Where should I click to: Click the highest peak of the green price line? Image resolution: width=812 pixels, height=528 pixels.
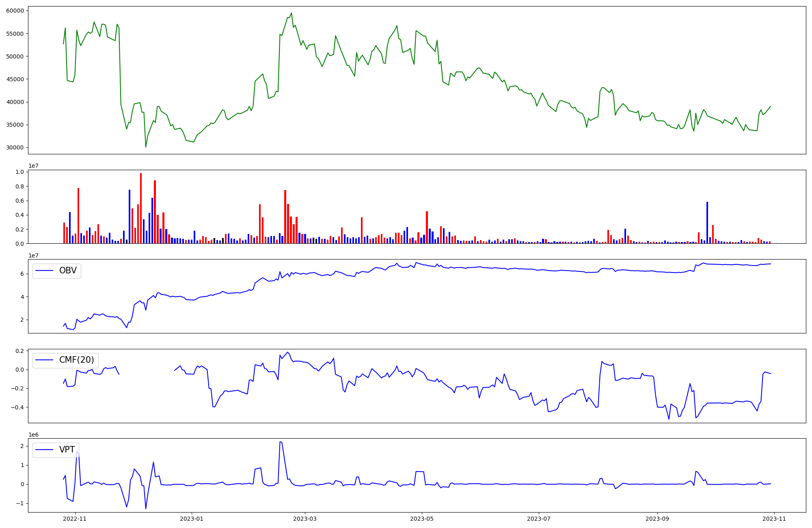291,13
